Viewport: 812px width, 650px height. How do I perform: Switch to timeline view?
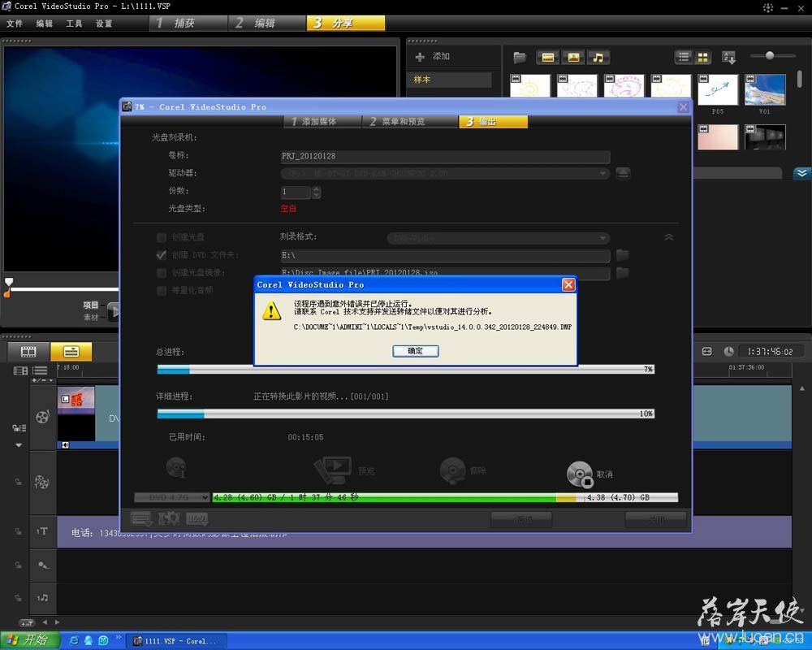click(71, 352)
